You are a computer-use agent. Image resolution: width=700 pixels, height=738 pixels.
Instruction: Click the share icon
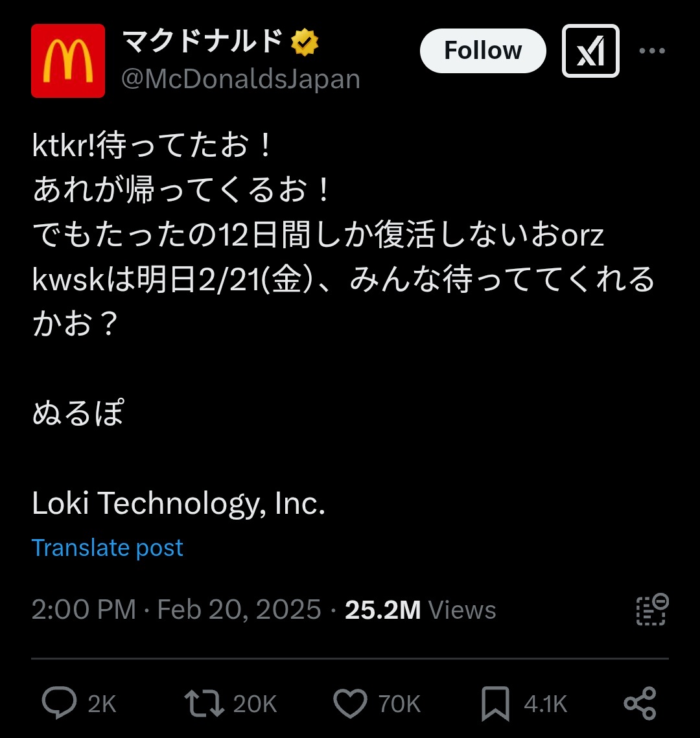[x=640, y=703]
